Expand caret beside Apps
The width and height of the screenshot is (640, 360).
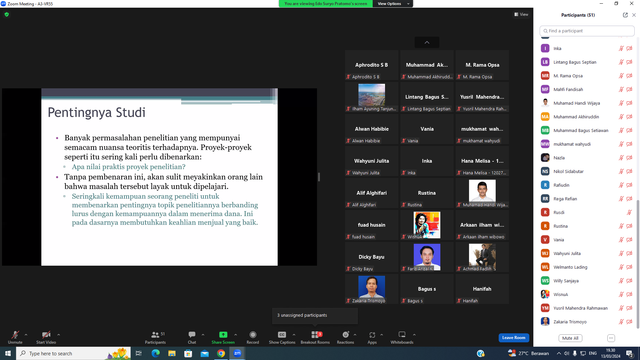click(381, 335)
